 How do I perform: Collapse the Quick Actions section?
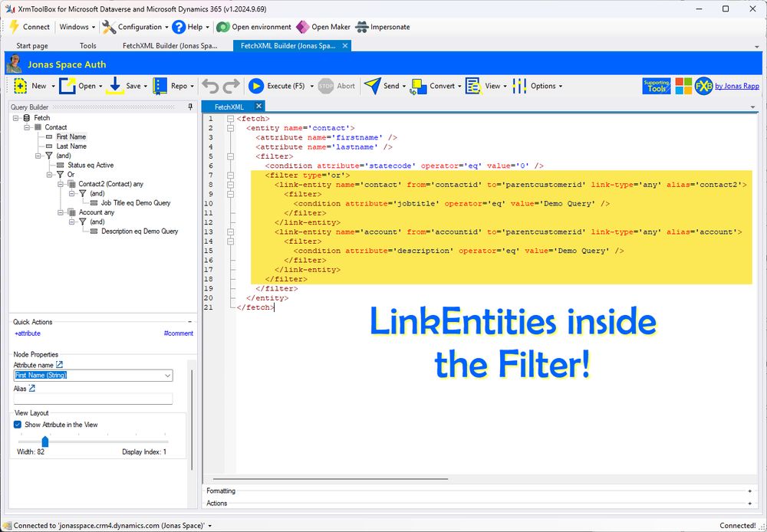coord(189,322)
